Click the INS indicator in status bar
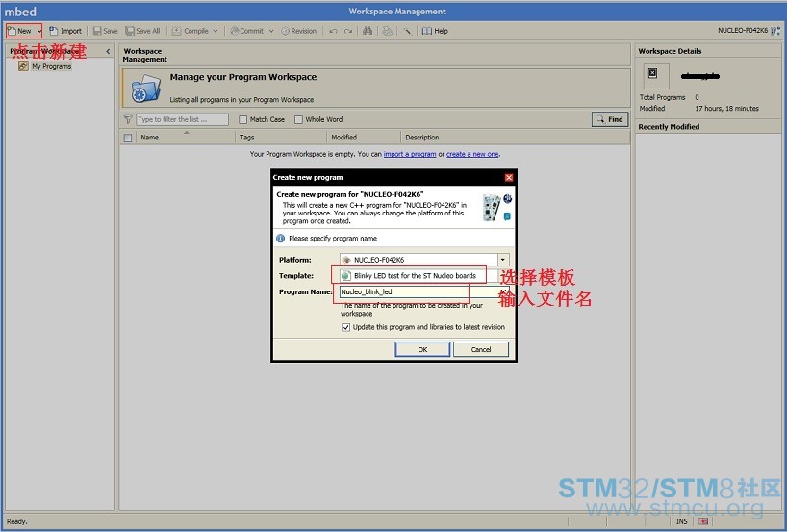The height and width of the screenshot is (532, 787). (x=681, y=521)
